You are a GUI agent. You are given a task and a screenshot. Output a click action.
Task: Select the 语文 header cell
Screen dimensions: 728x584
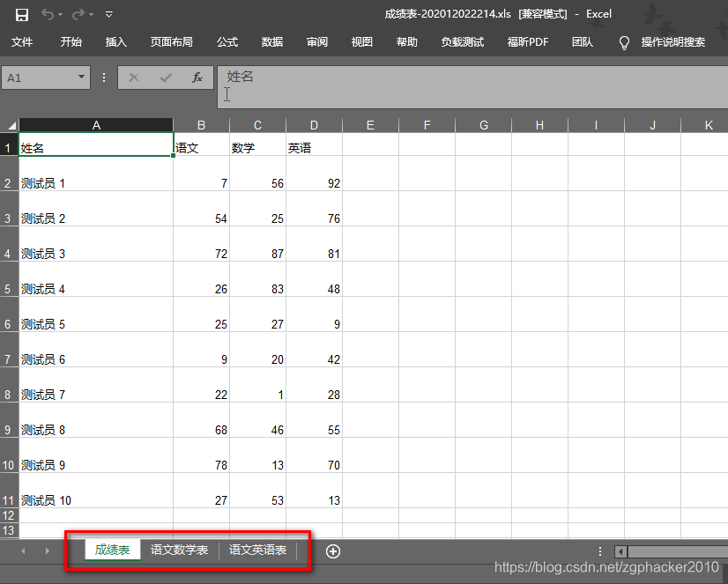(x=202, y=144)
